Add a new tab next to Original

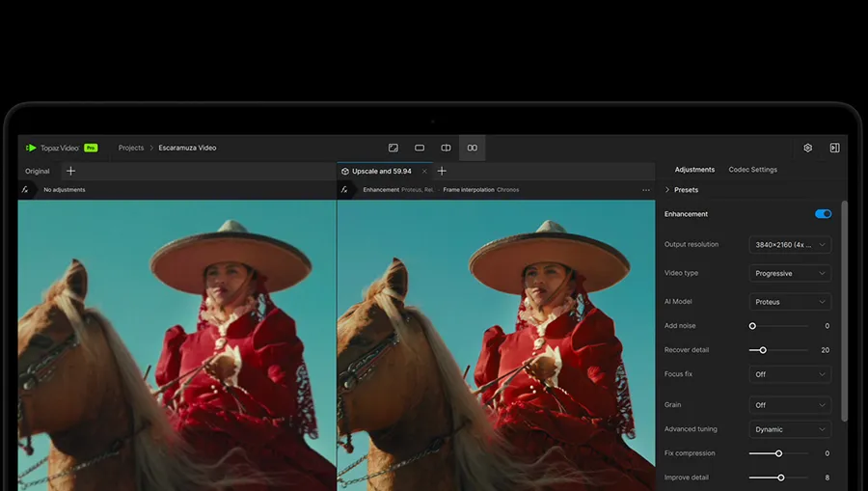coord(70,171)
